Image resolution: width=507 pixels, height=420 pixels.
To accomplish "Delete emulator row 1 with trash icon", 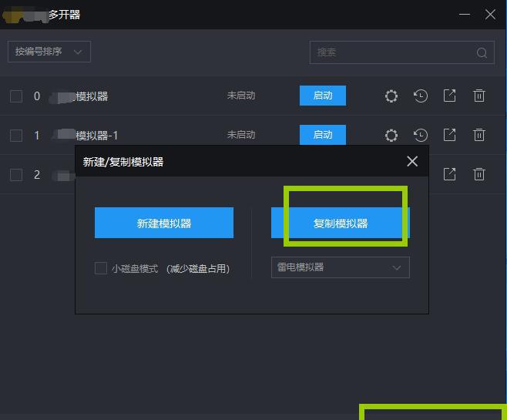I will (478, 135).
